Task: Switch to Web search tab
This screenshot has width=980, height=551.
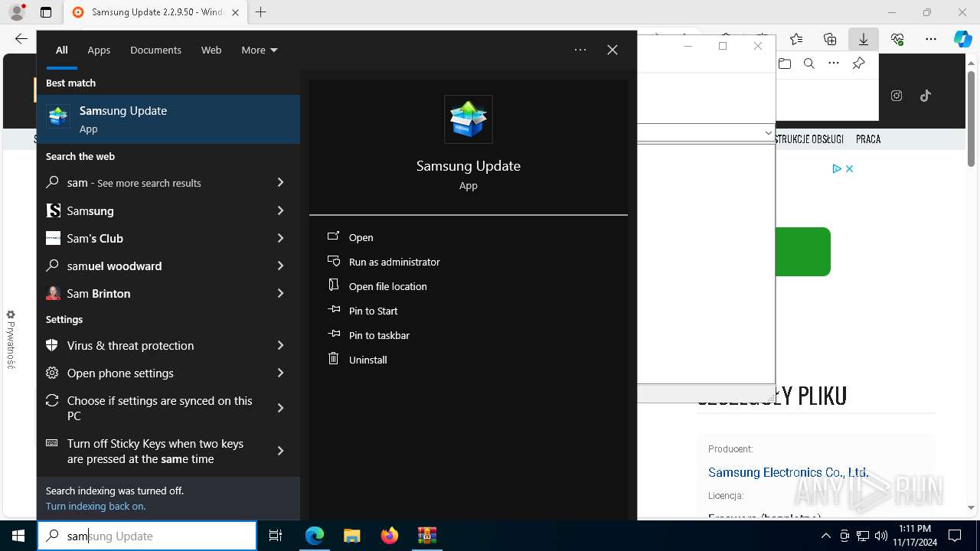Action: coord(211,50)
